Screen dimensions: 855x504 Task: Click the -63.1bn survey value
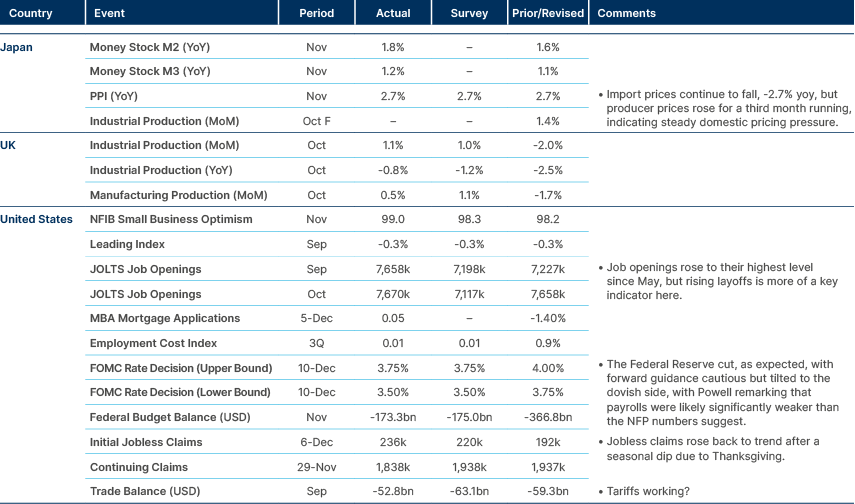coord(469,491)
